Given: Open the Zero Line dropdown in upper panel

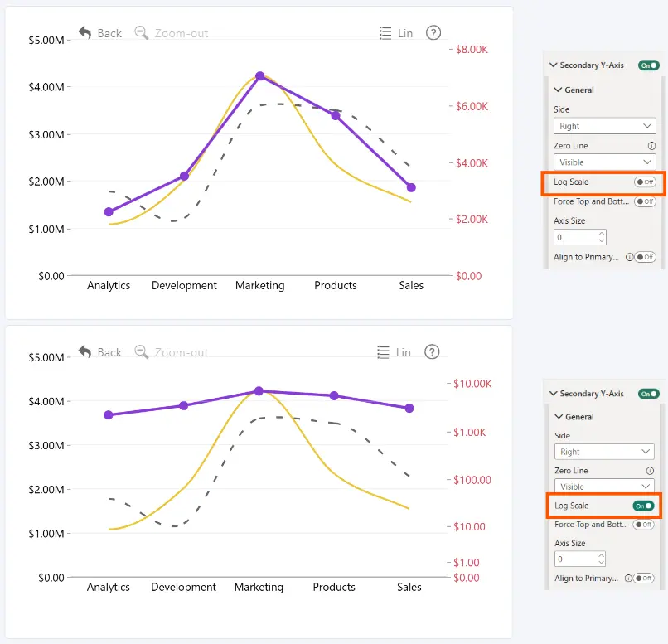Looking at the screenshot, I should [604, 162].
